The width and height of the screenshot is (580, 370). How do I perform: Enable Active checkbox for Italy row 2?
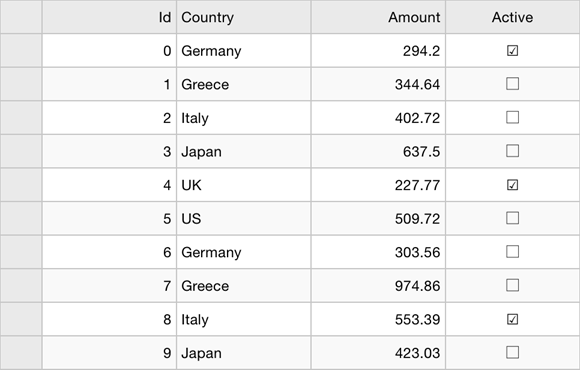[x=512, y=118]
